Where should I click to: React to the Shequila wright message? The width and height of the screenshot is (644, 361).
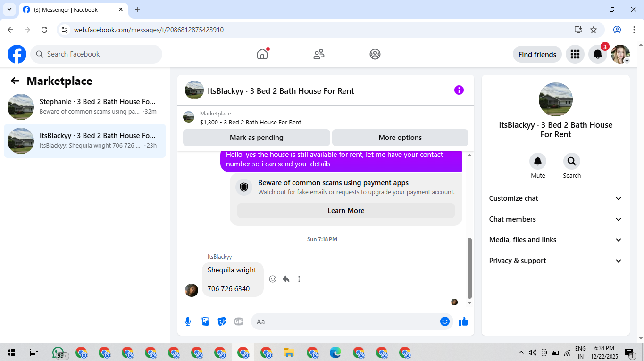pos(273,279)
